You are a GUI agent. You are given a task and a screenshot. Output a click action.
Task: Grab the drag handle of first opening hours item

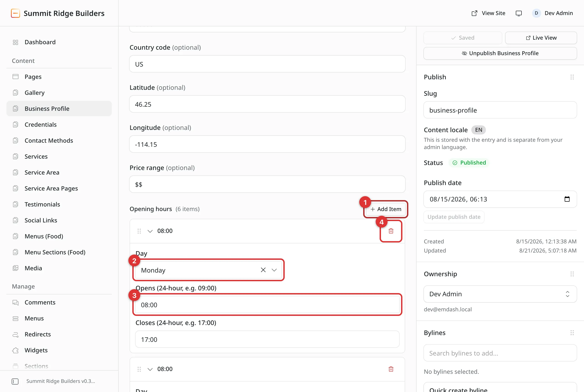coord(139,231)
